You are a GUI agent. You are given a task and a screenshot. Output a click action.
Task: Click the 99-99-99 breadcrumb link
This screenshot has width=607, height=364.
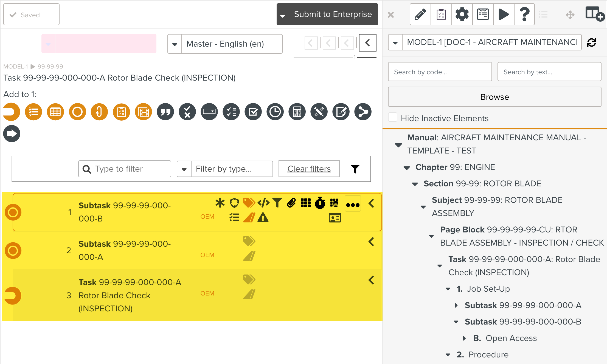(50, 67)
